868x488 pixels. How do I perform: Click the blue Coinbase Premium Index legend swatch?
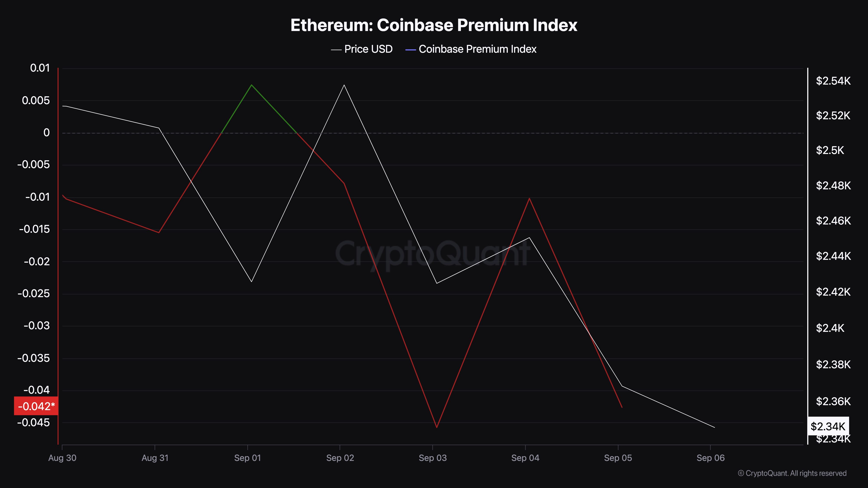pos(410,50)
